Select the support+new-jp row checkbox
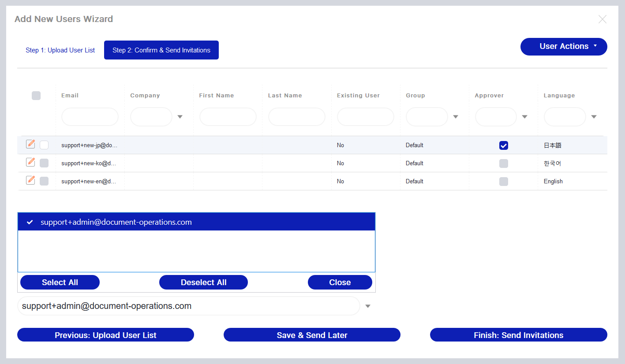This screenshot has height=364, width=625. coord(44,145)
